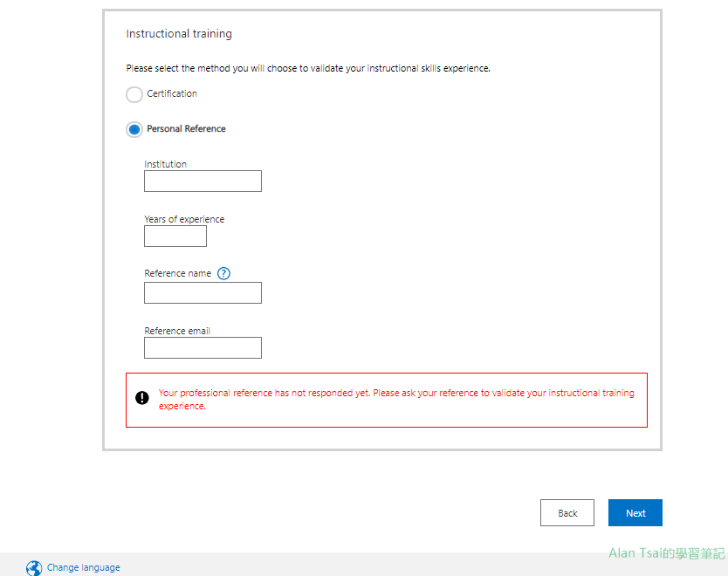Click the Institution field label
This screenshot has width=728, height=576.
165,164
